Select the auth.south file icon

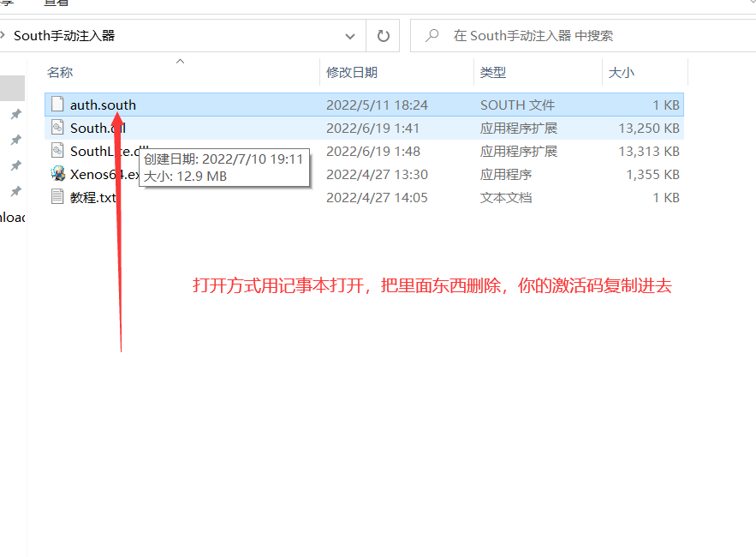tap(57, 105)
